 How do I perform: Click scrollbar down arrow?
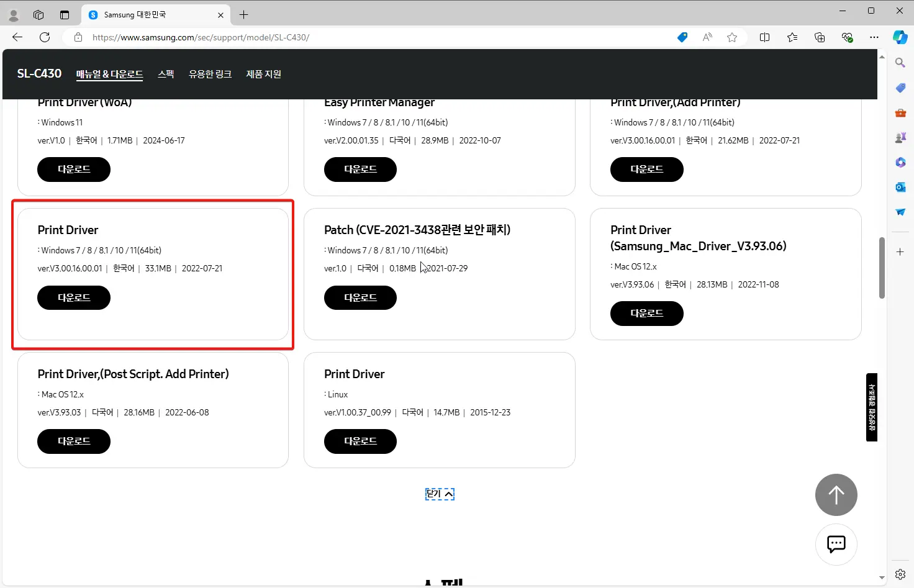(882, 578)
